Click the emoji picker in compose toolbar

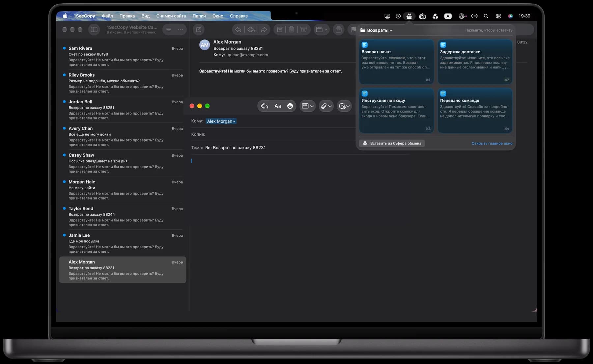tap(290, 106)
